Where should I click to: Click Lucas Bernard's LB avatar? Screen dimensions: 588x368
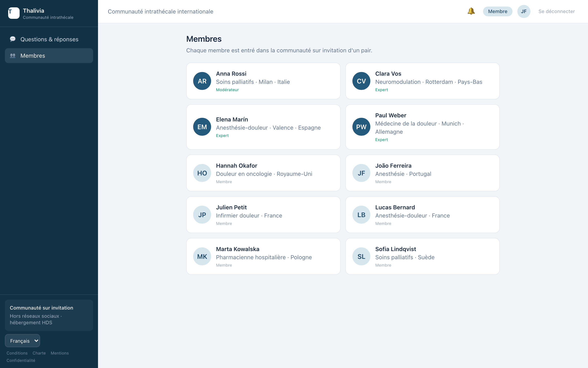point(361,215)
